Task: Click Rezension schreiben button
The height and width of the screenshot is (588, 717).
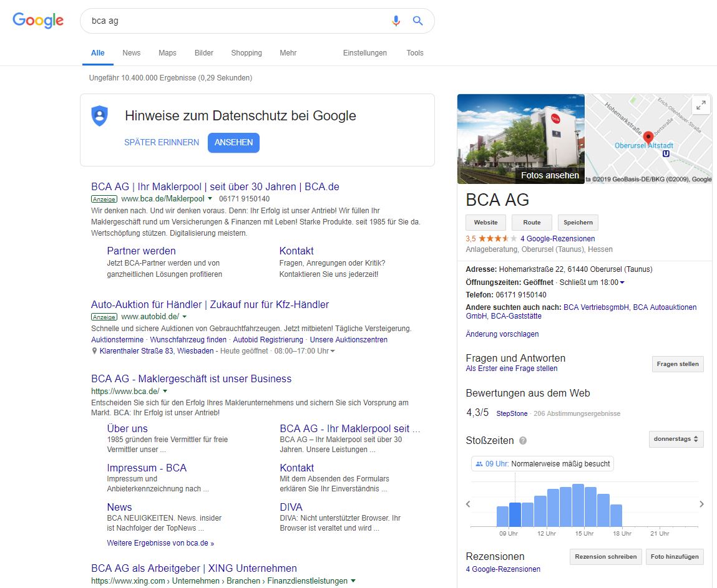Action: pos(605,556)
